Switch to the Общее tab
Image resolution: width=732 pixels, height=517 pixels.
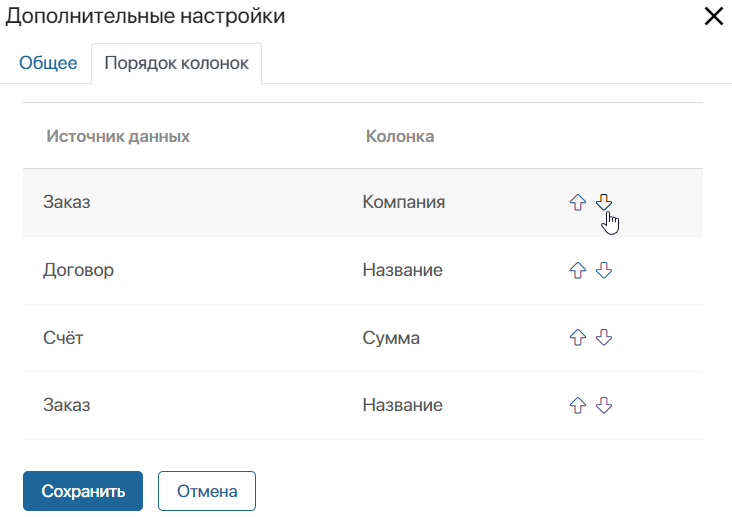[x=48, y=63]
